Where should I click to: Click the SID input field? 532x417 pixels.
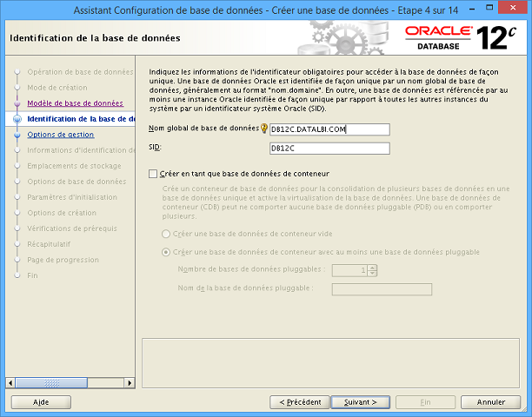[x=329, y=149]
